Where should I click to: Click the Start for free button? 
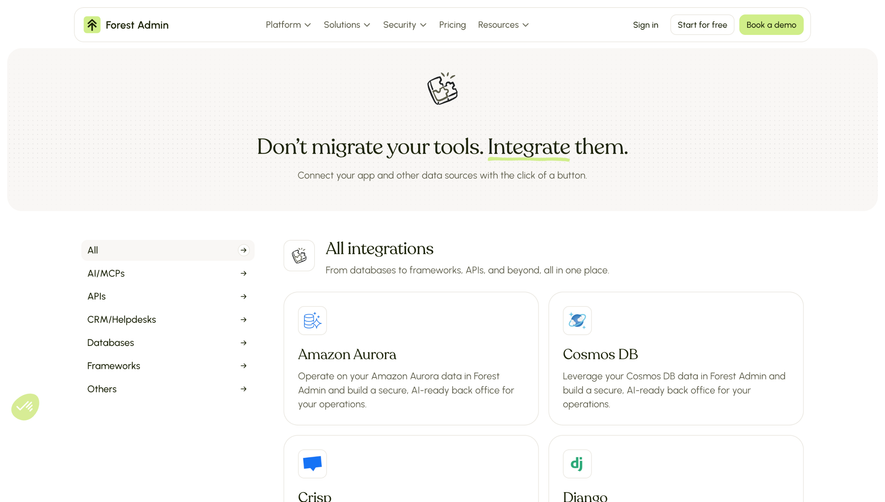[702, 25]
